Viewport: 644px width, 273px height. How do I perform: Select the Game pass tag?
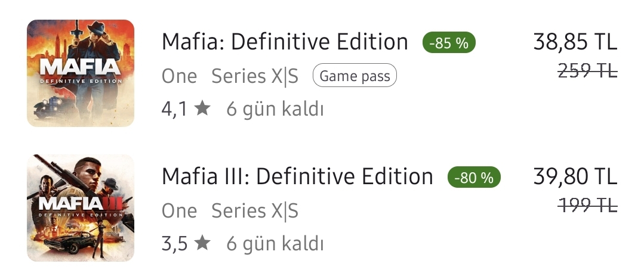(x=355, y=76)
